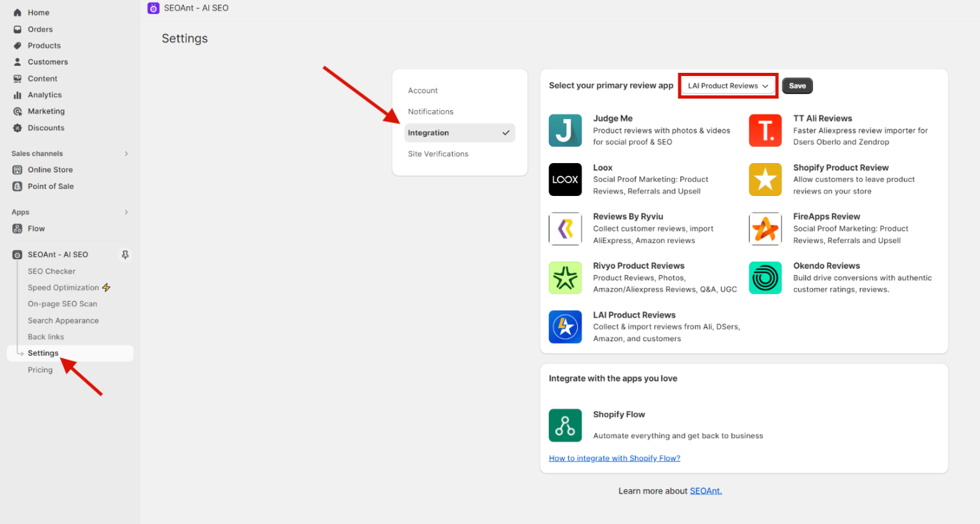Expand the Apps section chevron
Viewport: 980px width, 524px height.
pyautogui.click(x=126, y=212)
